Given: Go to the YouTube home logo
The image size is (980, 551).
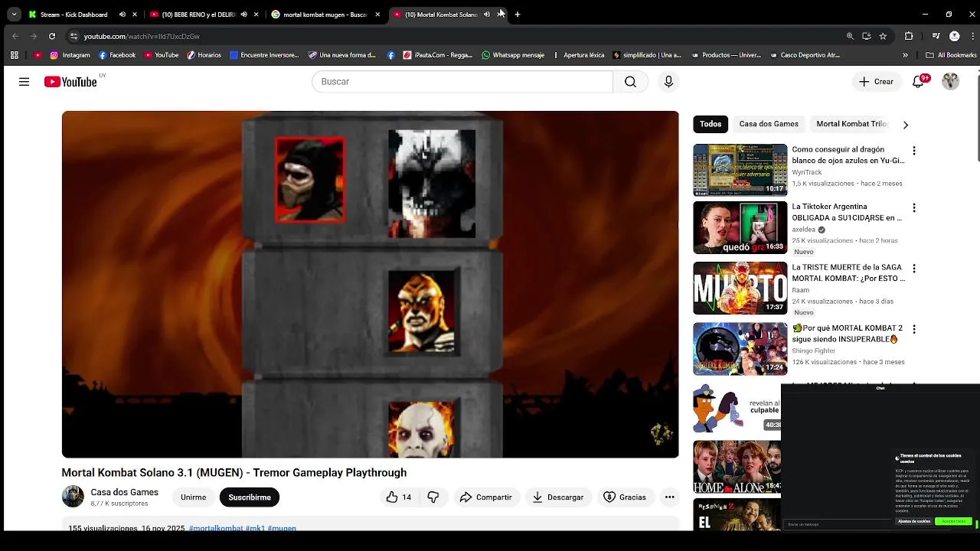Looking at the screenshot, I should pyautogui.click(x=70, y=82).
